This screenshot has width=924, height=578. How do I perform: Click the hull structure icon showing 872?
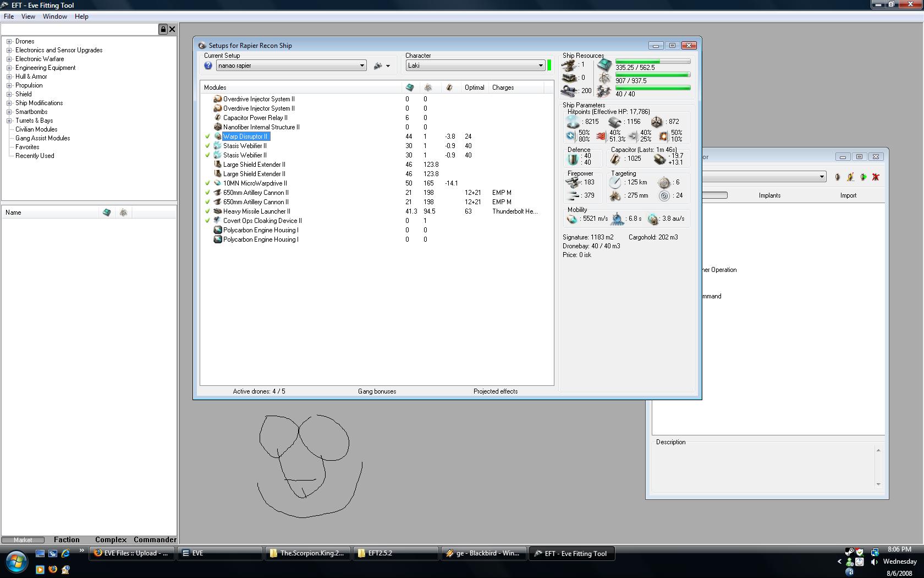657,122
